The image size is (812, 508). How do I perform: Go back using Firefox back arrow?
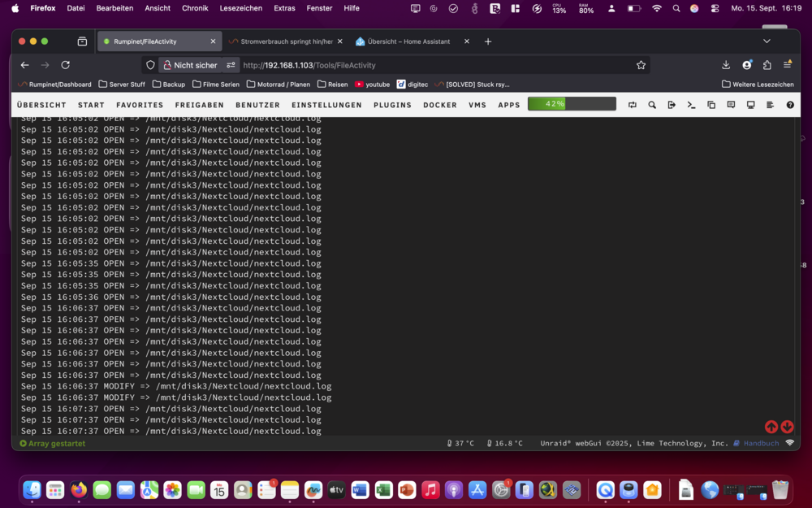pos(25,65)
